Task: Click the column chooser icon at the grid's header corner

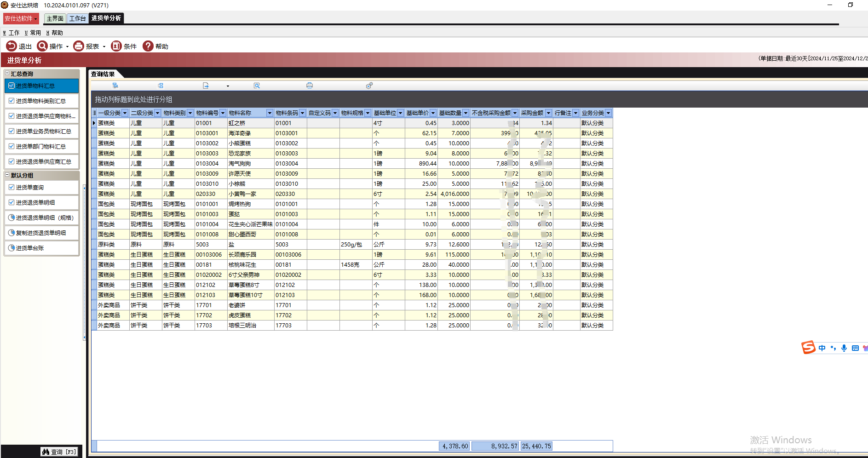Action: (94, 113)
